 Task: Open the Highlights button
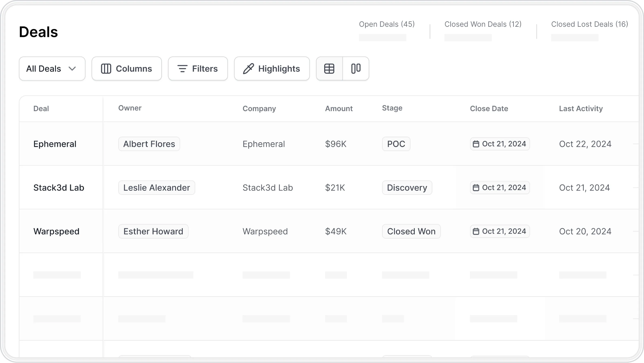click(x=272, y=69)
